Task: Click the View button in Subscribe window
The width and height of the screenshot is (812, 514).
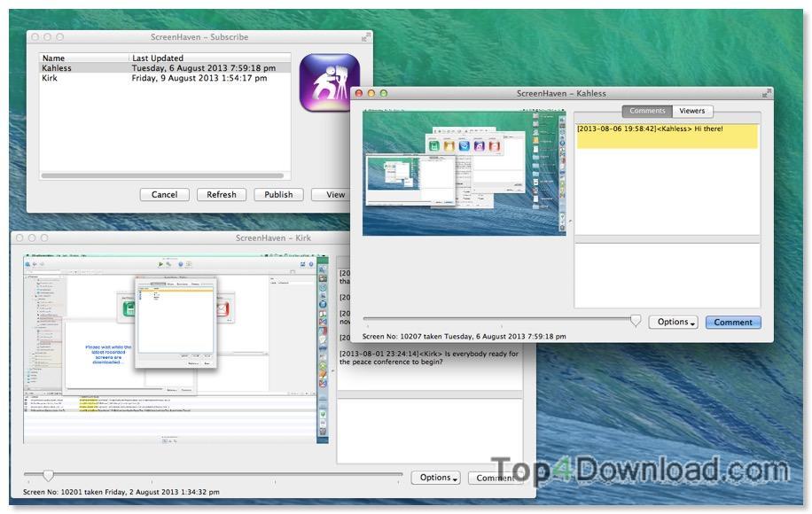Action: coord(332,195)
